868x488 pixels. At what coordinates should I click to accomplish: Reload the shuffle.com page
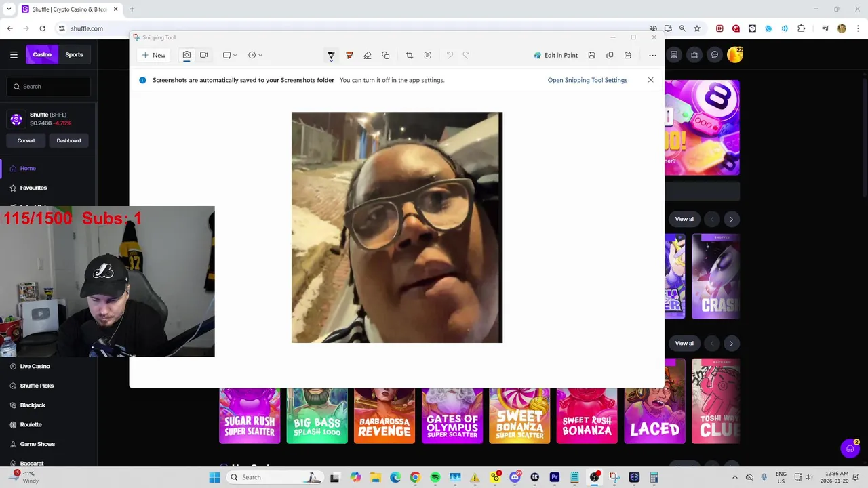click(42, 28)
